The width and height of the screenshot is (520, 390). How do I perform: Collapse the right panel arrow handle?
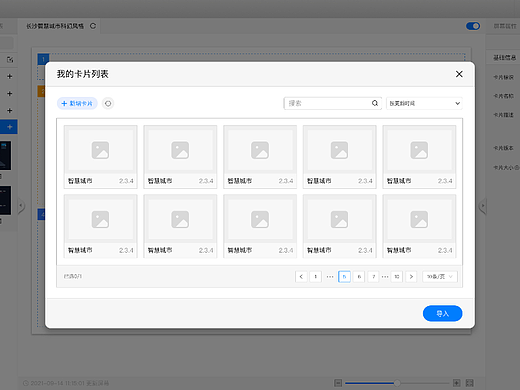coord(482,206)
